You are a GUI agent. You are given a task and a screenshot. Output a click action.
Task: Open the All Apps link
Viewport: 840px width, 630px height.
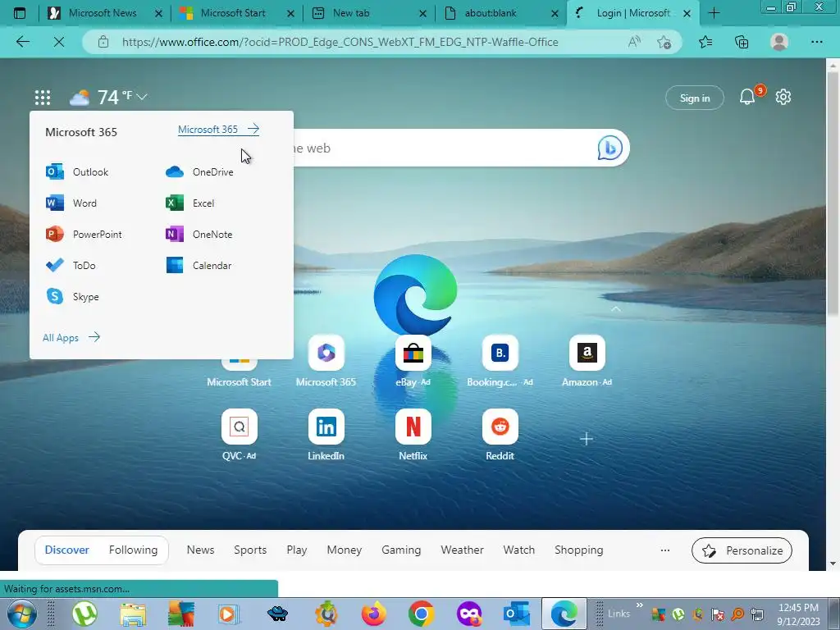(x=71, y=337)
